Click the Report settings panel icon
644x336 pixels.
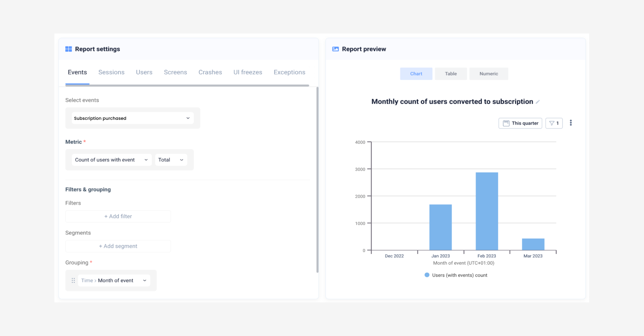[x=69, y=49]
